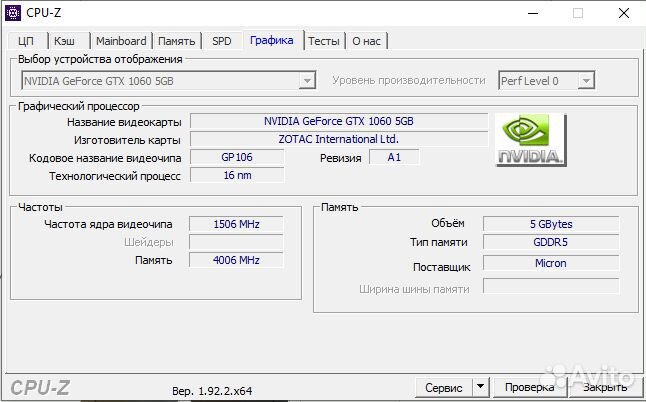646x402 pixels.
Task: Click the ZOTAC International Ltd. field
Action: [339, 139]
